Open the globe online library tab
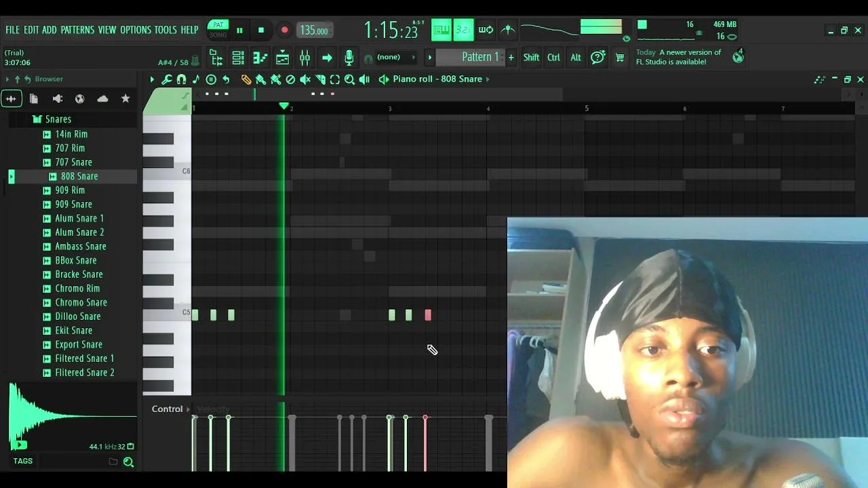 point(79,99)
